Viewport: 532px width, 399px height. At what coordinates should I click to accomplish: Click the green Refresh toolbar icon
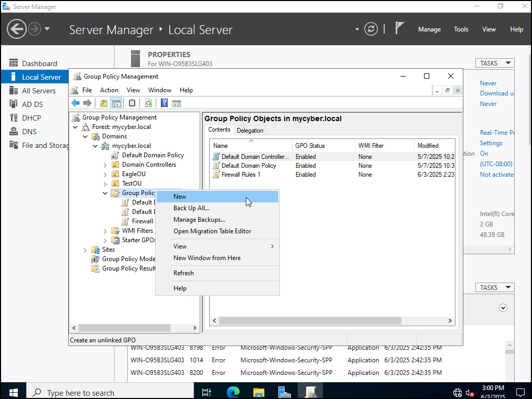pyautogui.click(x=149, y=103)
